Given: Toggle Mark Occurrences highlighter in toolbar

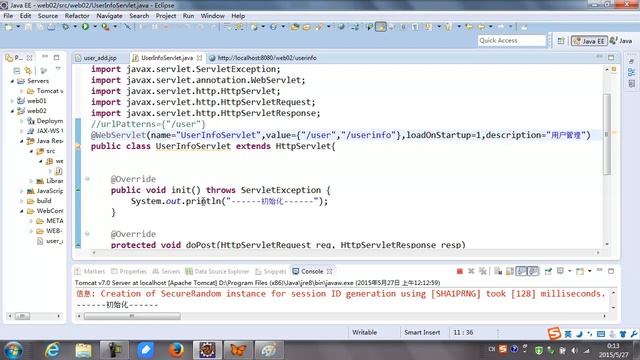Looking at the screenshot, I should (x=381, y=27).
